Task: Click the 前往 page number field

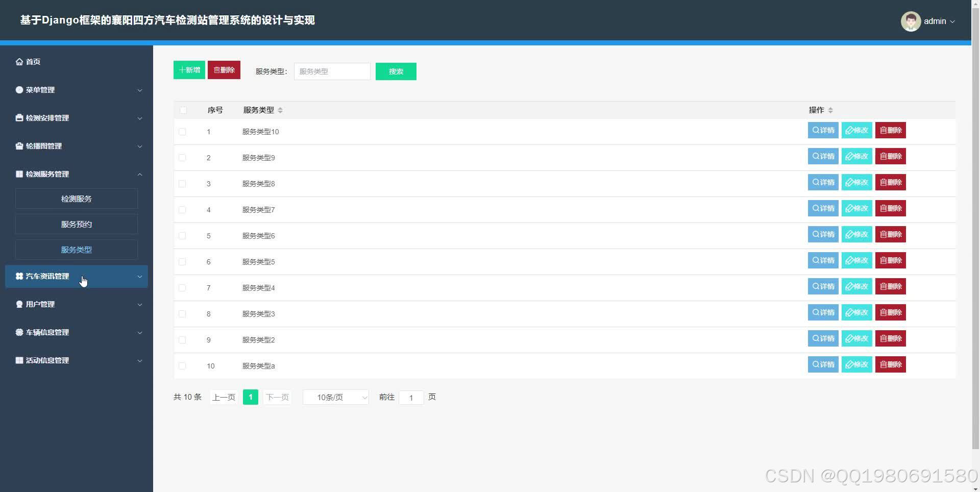Action: coord(411,398)
